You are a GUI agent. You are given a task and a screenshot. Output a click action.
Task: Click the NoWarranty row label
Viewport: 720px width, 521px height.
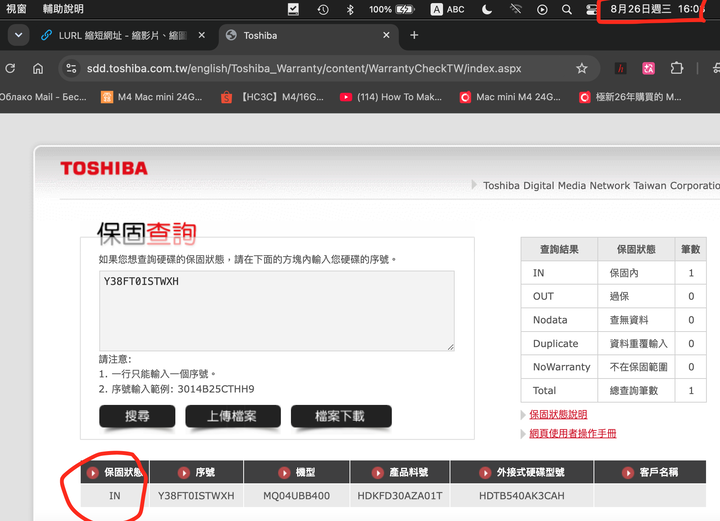pyautogui.click(x=561, y=367)
